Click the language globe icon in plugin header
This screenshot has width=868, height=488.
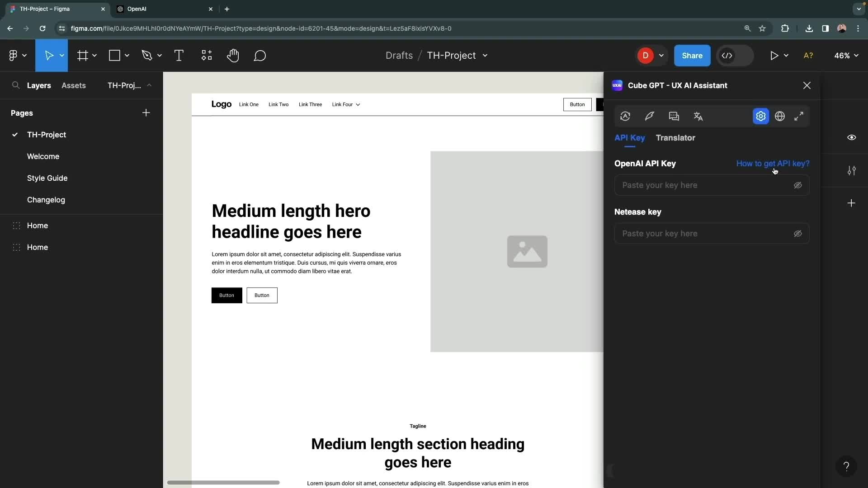click(x=781, y=116)
